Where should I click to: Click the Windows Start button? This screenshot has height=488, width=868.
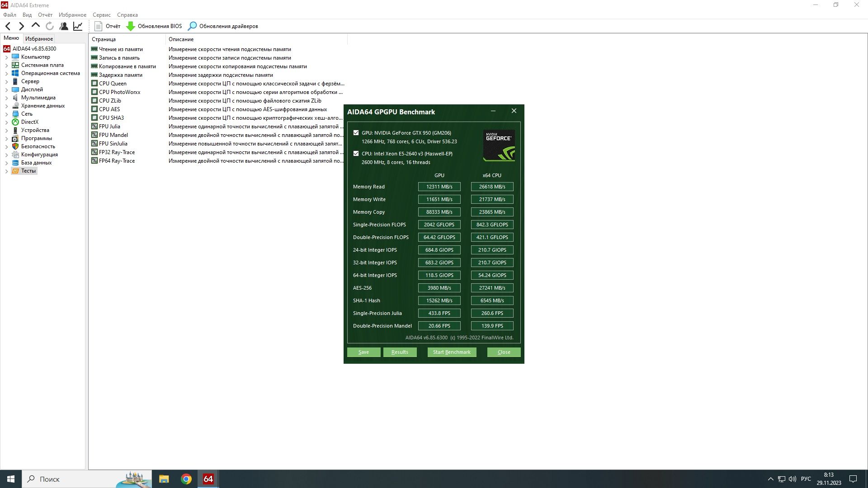click(x=11, y=479)
